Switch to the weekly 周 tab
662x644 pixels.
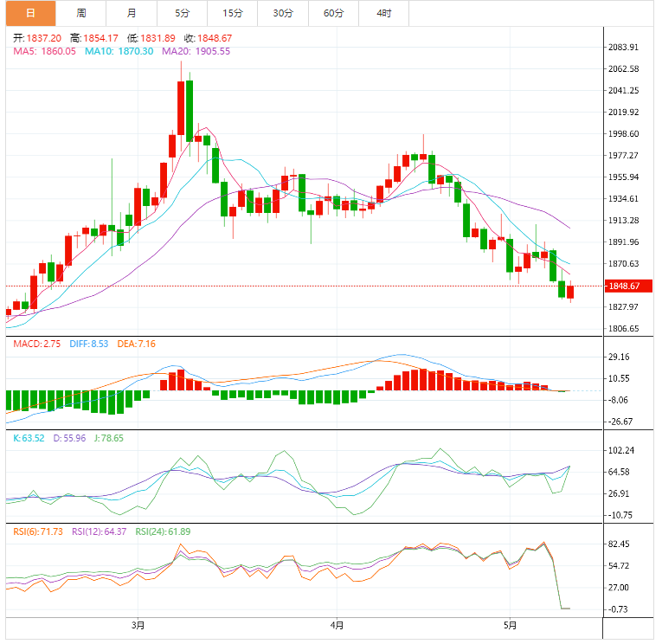click(x=81, y=13)
